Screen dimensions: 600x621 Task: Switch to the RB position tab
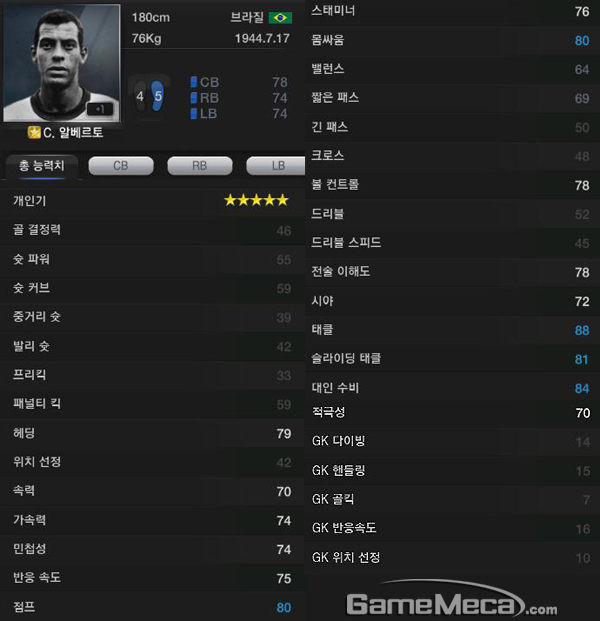coord(200,166)
